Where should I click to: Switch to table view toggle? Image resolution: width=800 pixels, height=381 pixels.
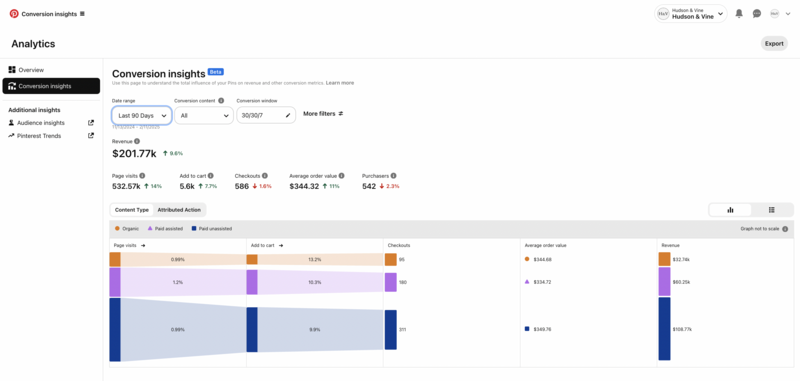771,210
